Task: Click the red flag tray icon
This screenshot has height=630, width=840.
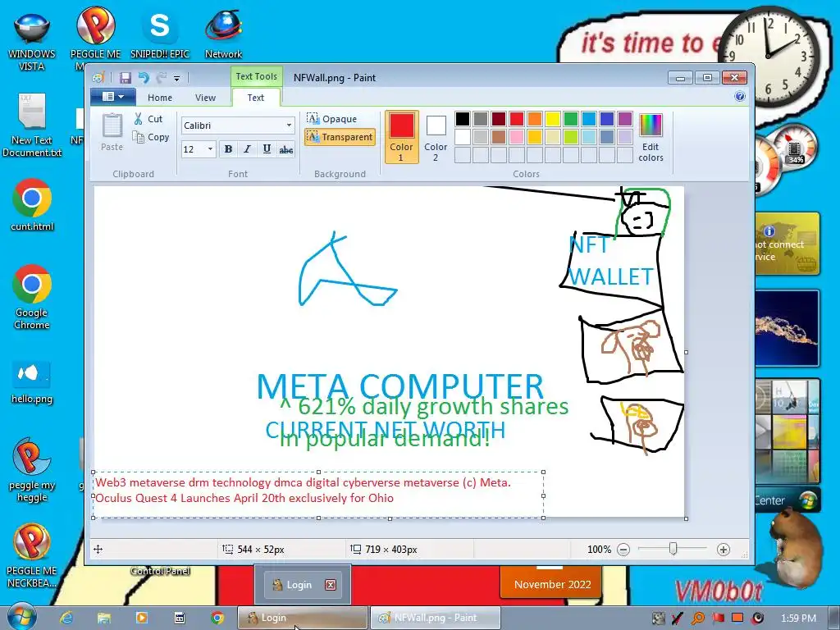Action: click(x=718, y=619)
